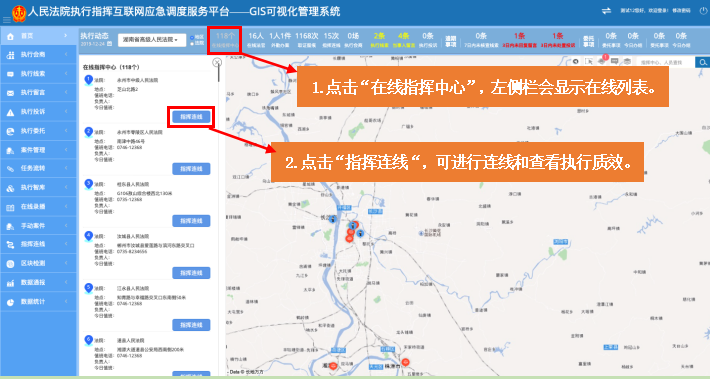Expand the 区块检测 chevron in sidebar
Screen dimensions: 710x379
(66, 263)
